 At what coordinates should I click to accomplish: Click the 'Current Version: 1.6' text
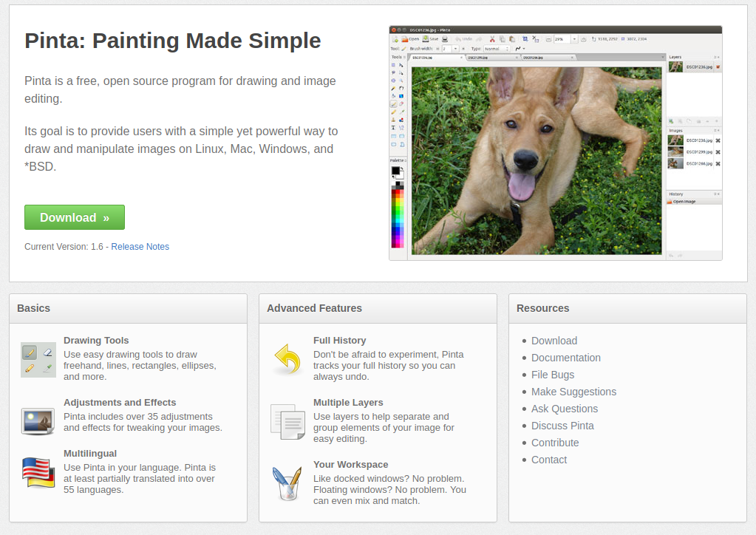pos(64,247)
